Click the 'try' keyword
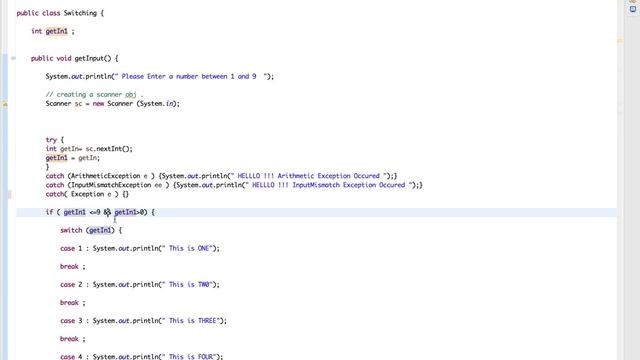This screenshot has width=640, height=360. click(x=51, y=140)
